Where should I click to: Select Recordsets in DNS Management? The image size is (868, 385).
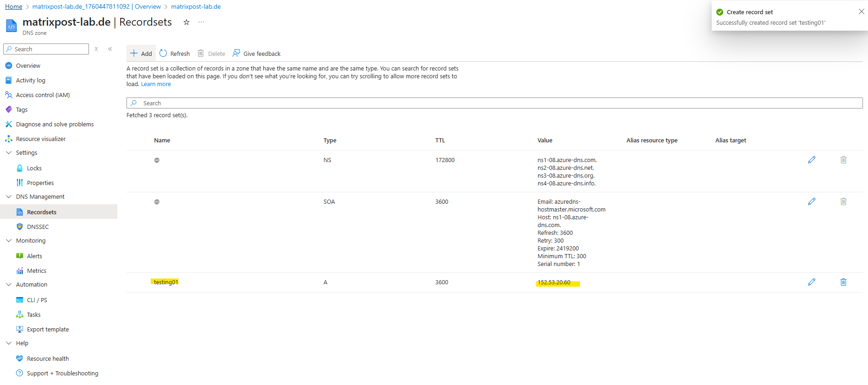pos(59,212)
